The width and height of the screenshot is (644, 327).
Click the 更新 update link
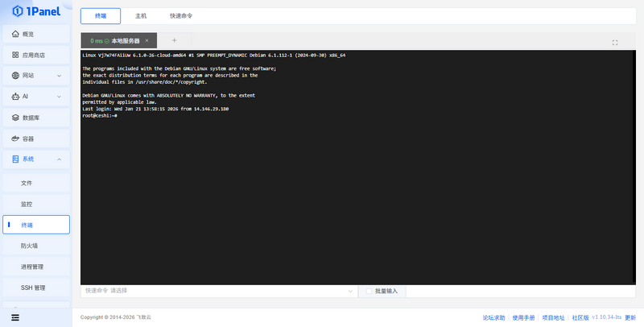630,317
